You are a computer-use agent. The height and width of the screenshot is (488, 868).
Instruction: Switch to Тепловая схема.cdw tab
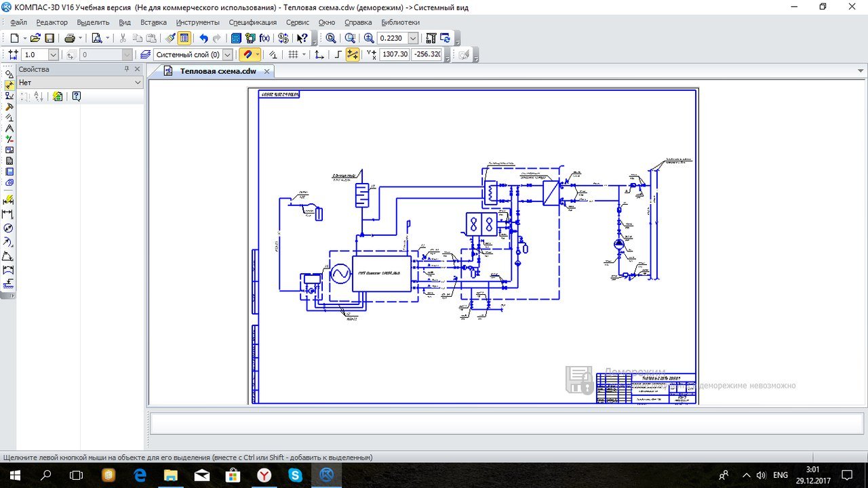coord(218,71)
